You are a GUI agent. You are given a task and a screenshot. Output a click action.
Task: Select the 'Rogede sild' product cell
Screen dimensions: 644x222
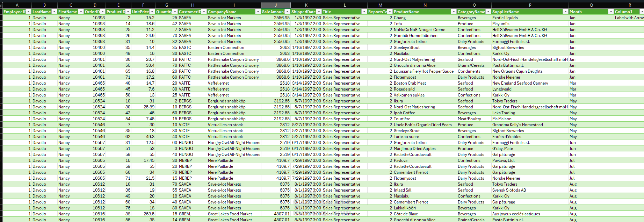[x=425, y=89]
